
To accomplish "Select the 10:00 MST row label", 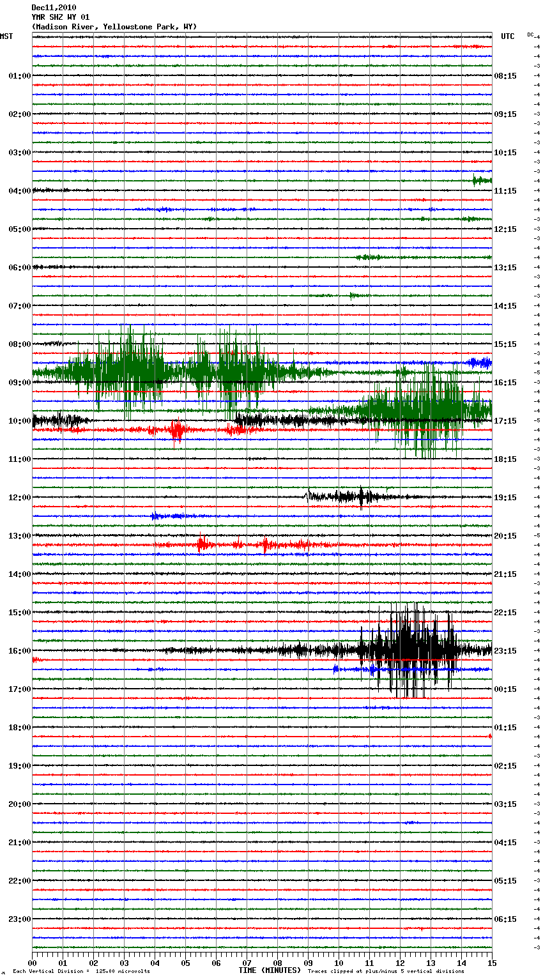I will (x=19, y=421).
